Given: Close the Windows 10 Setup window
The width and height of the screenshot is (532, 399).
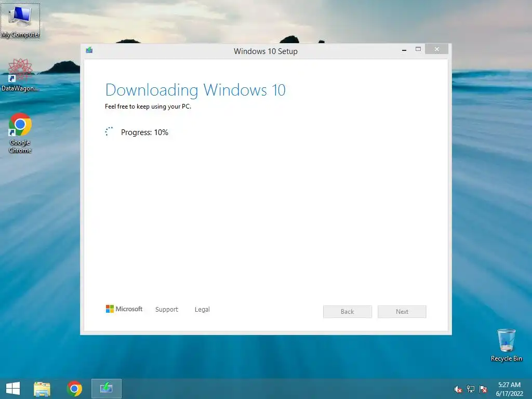Looking at the screenshot, I should [436, 49].
